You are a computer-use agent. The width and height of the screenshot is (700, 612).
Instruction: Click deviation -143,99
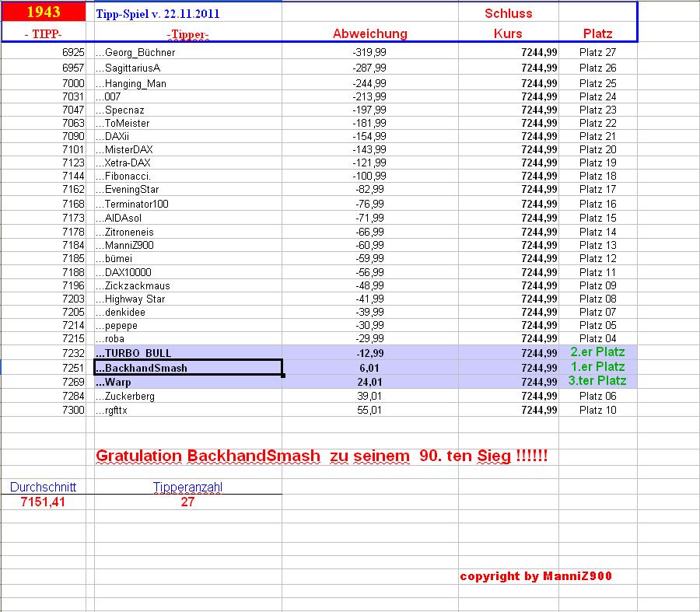pyautogui.click(x=369, y=149)
